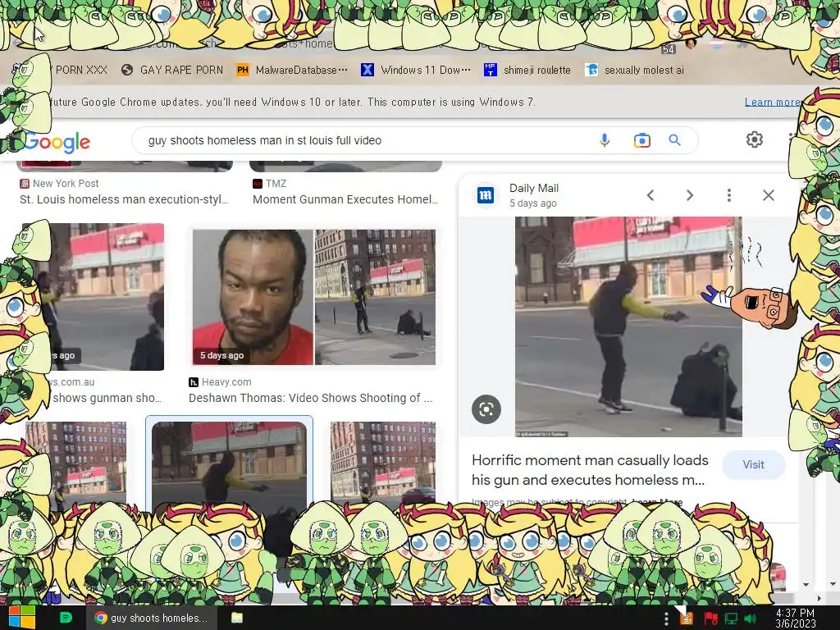Open Learn more link in Chrome update bar
840x630 pixels.
pos(773,103)
